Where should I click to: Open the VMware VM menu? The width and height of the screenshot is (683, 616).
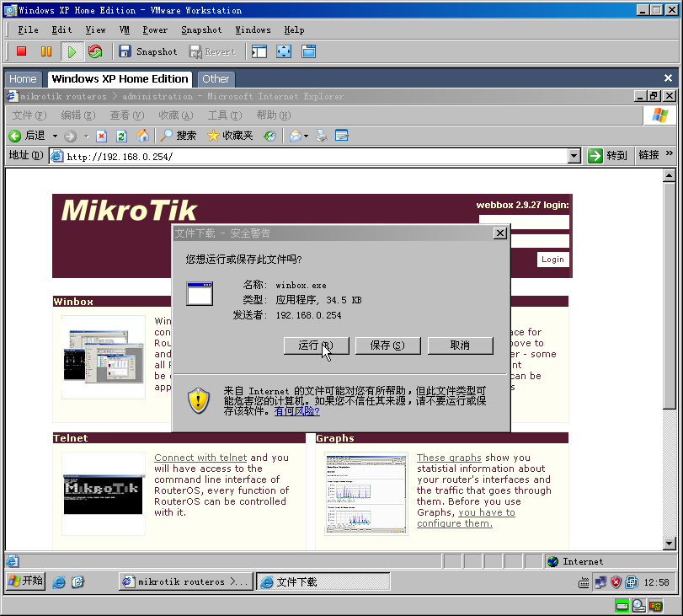[124, 29]
